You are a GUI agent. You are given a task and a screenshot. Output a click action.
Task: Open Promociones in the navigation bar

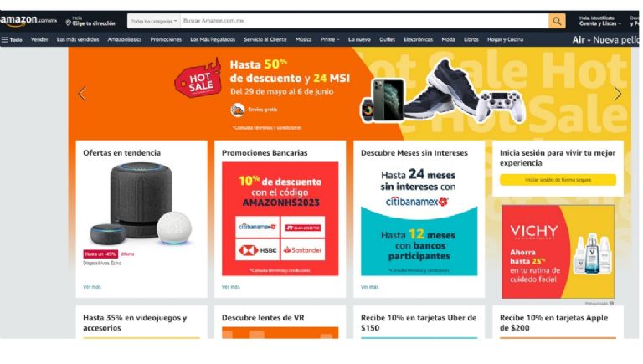point(166,40)
